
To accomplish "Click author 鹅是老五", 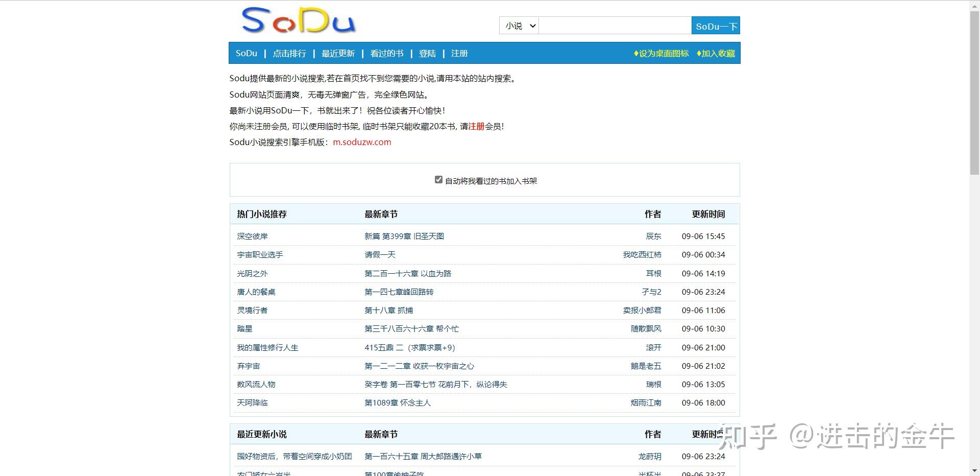I will pos(646,366).
